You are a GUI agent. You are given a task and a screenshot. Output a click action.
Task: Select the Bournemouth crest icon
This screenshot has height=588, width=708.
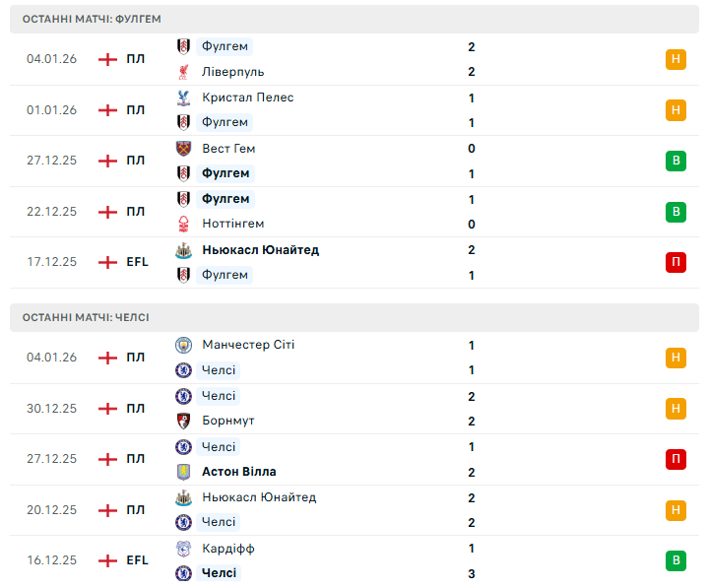tap(183, 421)
